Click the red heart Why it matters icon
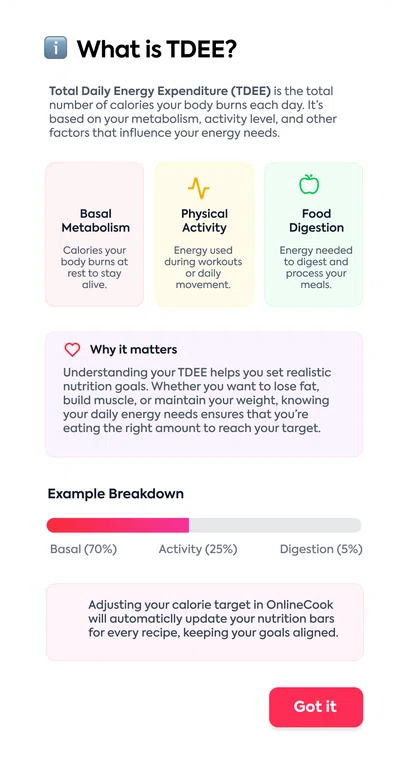Image resolution: width=400 pixels, height=761 pixels. pyautogui.click(x=72, y=349)
